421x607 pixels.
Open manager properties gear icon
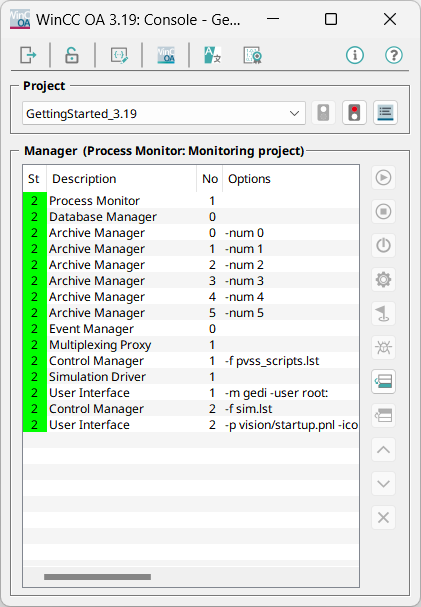pyautogui.click(x=383, y=279)
